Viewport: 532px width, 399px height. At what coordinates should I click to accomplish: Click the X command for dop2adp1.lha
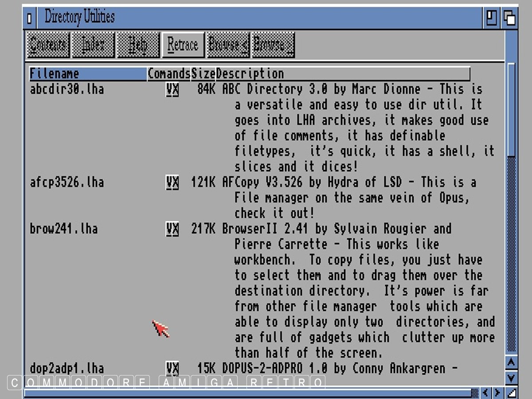tap(176, 368)
